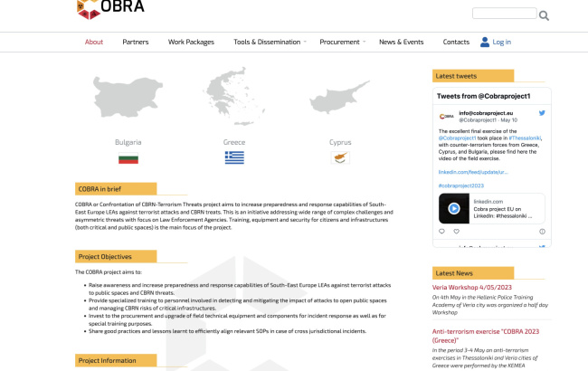The height and width of the screenshot is (371, 588).
Task: Click the #Thessaloniki hashtag link
Action: (525, 138)
